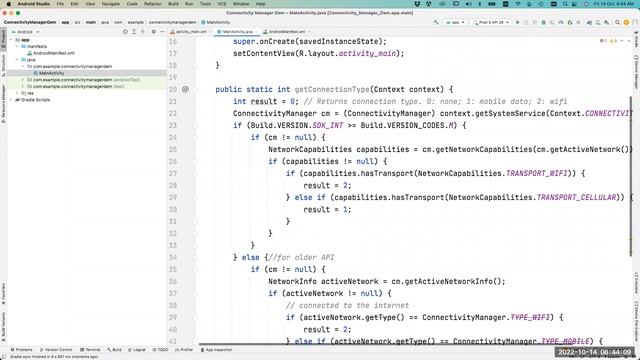Viewport: 640px width, 360px height.
Task: Open the Logcat tool window
Action: (x=137, y=350)
